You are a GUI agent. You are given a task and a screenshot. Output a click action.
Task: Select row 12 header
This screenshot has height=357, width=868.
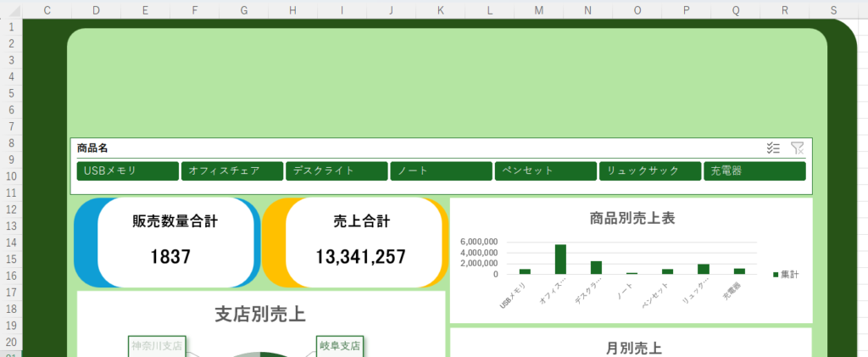click(x=11, y=209)
